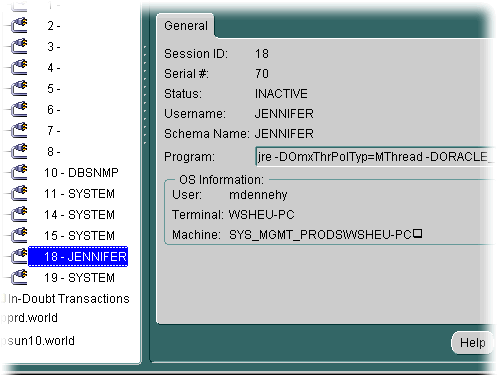Click the session icon for 11 - SYSTEM

coord(19,194)
